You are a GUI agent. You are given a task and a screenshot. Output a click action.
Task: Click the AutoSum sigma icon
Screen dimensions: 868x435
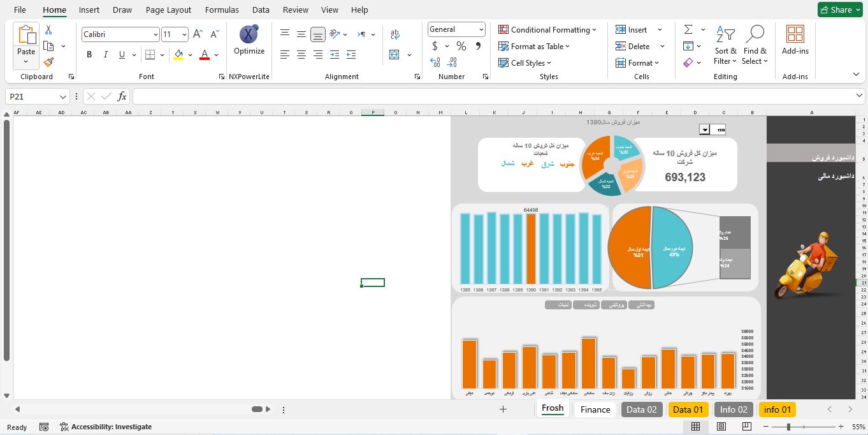pos(688,29)
